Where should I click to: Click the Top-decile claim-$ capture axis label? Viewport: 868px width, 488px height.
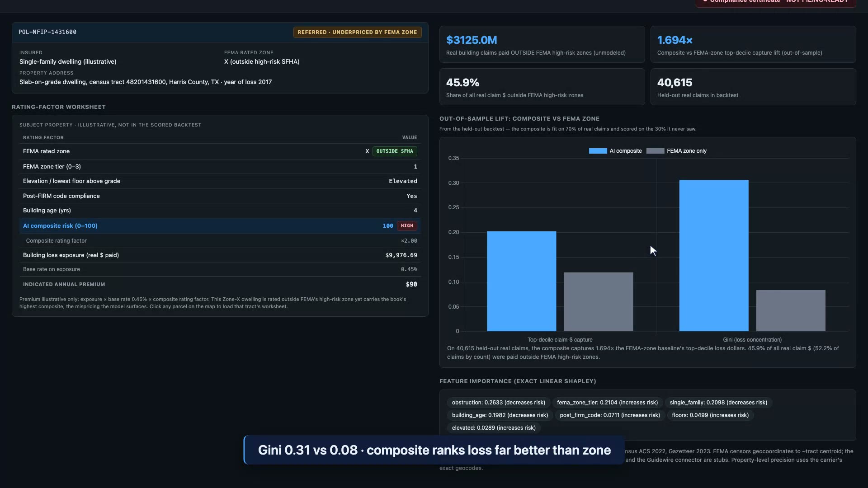click(560, 340)
